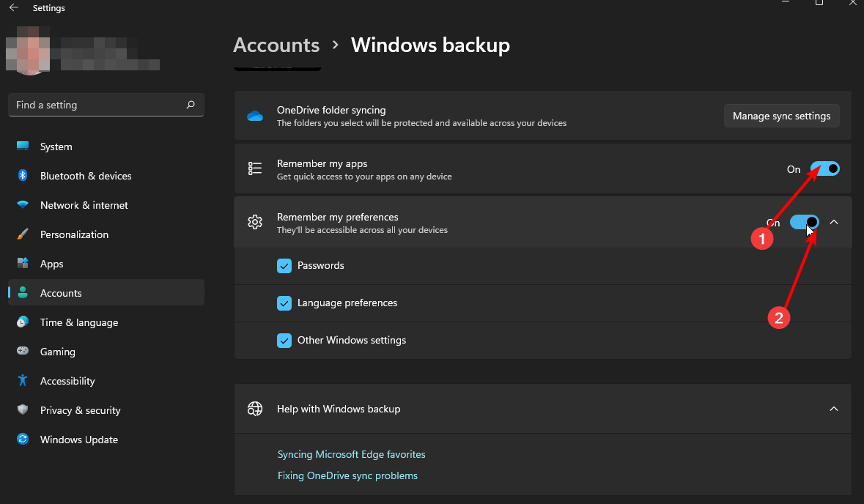Click Accounts in the breadcrumb
Image resolution: width=864 pixels, height=504 pixels.
[x=276, y=45]
